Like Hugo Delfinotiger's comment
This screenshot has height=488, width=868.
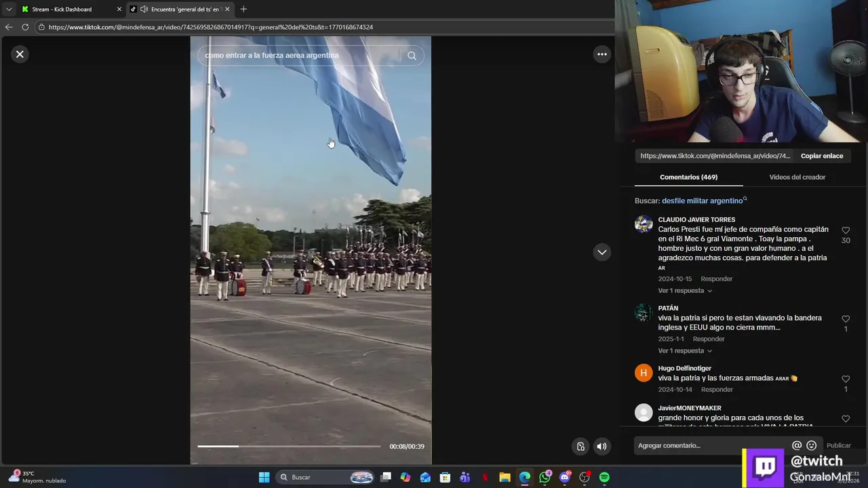pos(846,379)
